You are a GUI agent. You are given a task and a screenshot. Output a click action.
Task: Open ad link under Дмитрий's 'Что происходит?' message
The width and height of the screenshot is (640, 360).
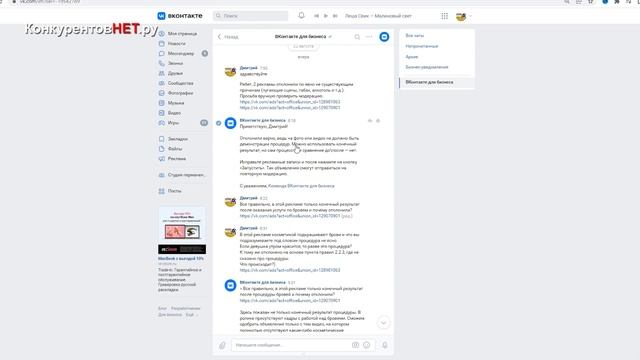[290, 270]
